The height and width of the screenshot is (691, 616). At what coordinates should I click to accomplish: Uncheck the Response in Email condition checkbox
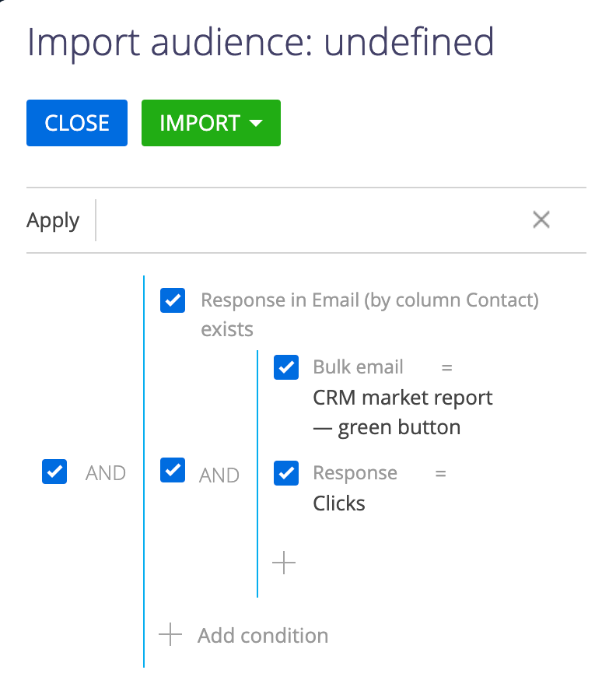tap(173, 300)
